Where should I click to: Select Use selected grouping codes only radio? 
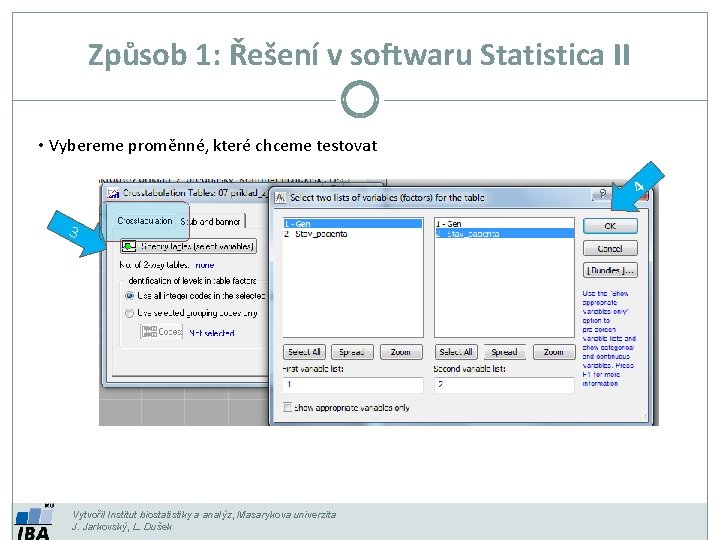[x=129, y=313]
